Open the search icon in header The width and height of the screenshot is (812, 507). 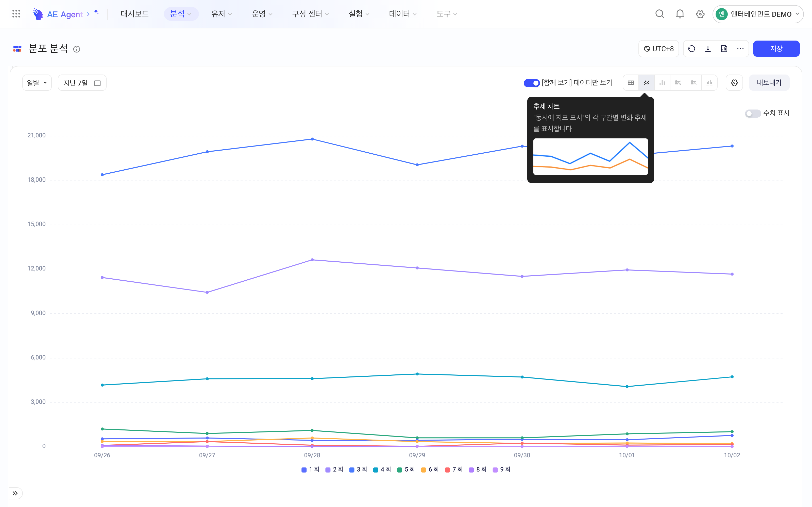[660, 14]
